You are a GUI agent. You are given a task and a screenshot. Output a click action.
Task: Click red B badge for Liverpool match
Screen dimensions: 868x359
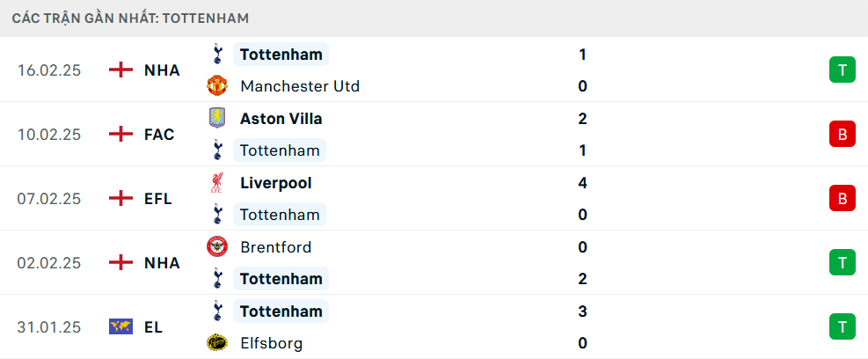click(842, 198)
